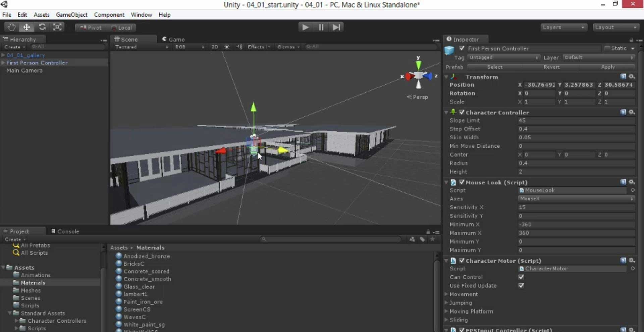Viewport: 644px width, 332px height.
Task: Toggle Mouse Look script enabled checkbox
Action: [462, 182]
